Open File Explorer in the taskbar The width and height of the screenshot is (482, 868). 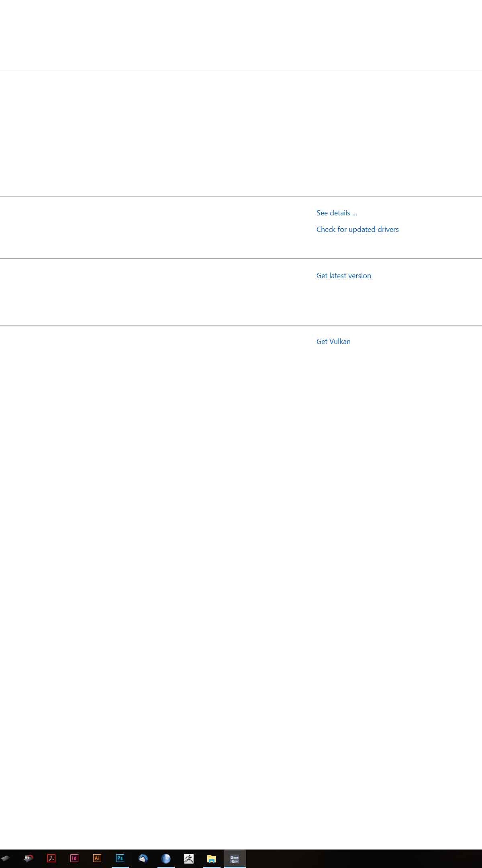point(212,858)
